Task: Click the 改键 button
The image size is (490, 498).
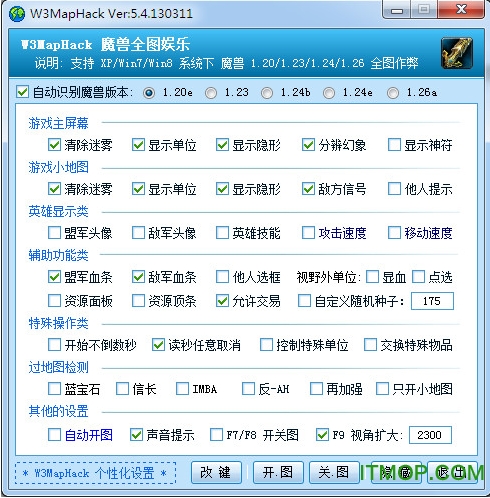Action: (x=216, y=473)
